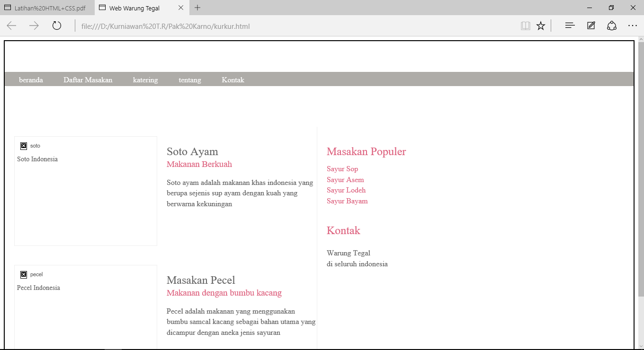Click the Refresh icon to reload the page
The height and width of the screenshot is (350, 644).
56,26
